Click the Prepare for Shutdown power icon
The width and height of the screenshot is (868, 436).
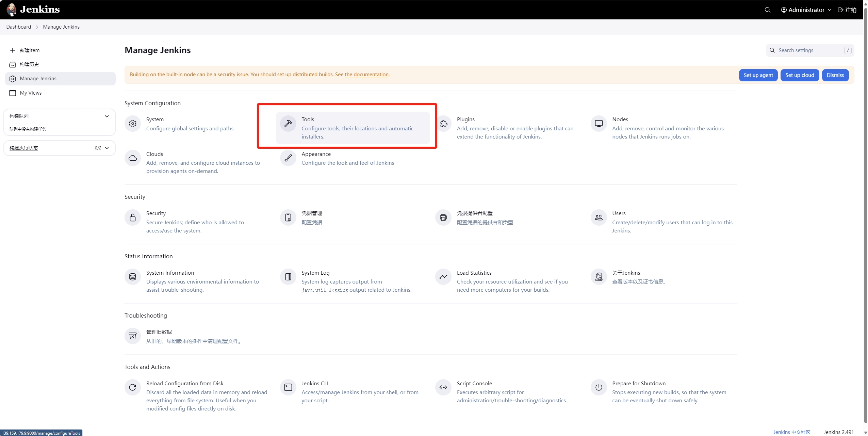point(599,387)
